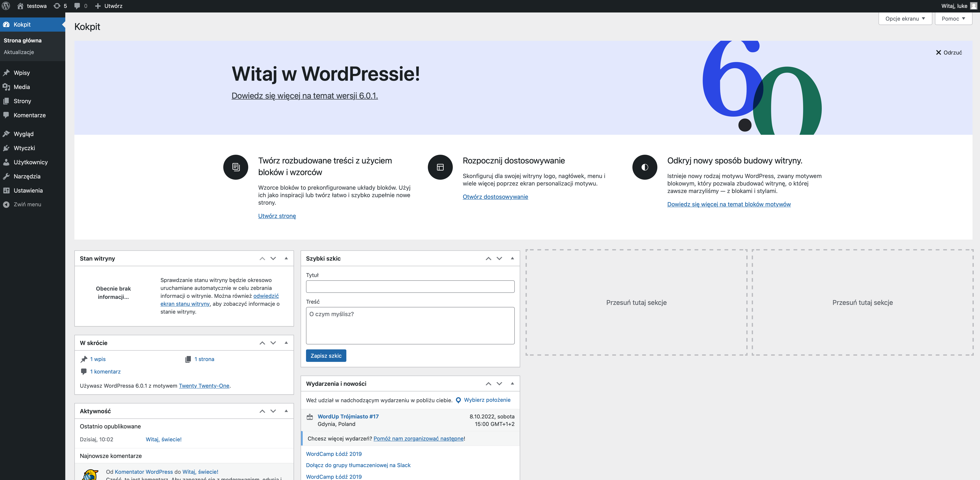Open the Opcje ekranu dropdown
This screenshot has height=480, width=980.
(x=905, y=19)
